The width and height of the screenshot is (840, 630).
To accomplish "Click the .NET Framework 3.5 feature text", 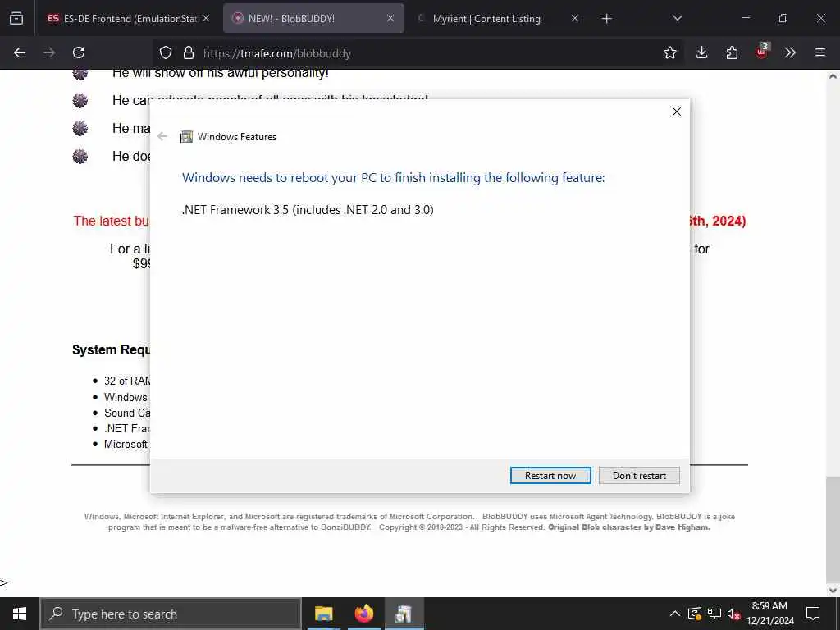I will (308, 209).
